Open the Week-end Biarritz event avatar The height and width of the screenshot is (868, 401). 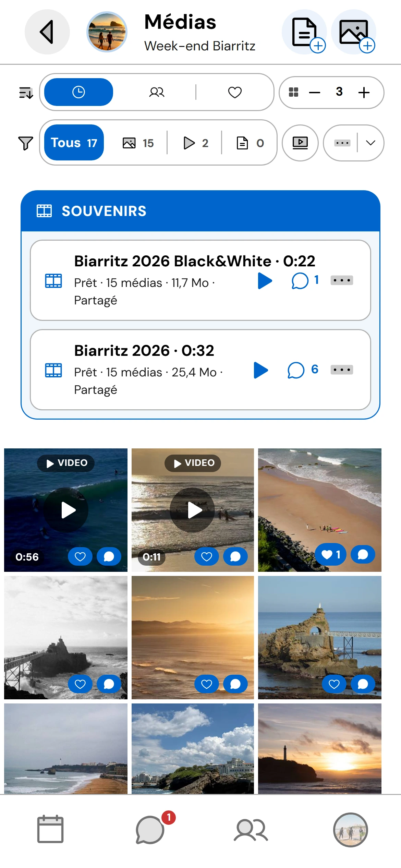[x=107, y=32]
